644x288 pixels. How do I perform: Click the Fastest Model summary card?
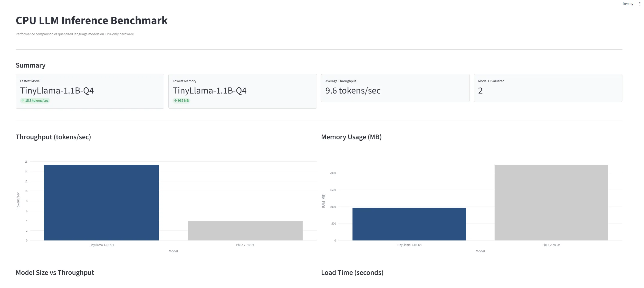[90, 91]
